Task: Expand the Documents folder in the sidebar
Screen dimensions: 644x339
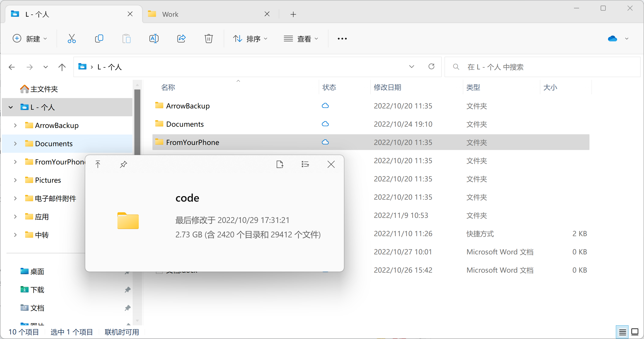Action: 15,143
